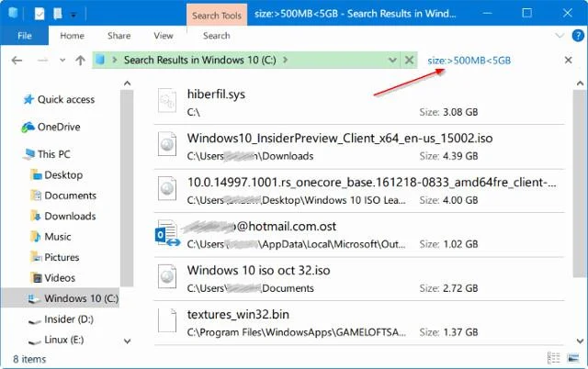The image size is (588, 369).
Task: Open the recent locations dropdown arrow
Action: click(62, 61)
